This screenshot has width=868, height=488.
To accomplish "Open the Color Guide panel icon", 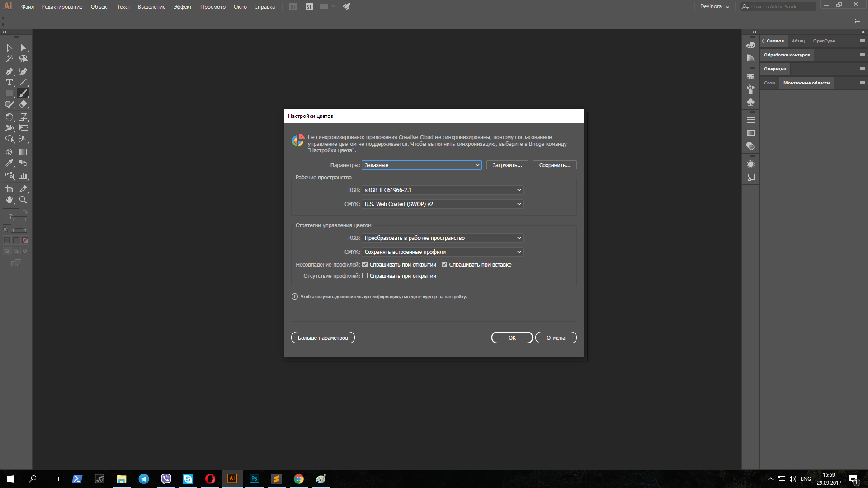I will click(750, 58).
